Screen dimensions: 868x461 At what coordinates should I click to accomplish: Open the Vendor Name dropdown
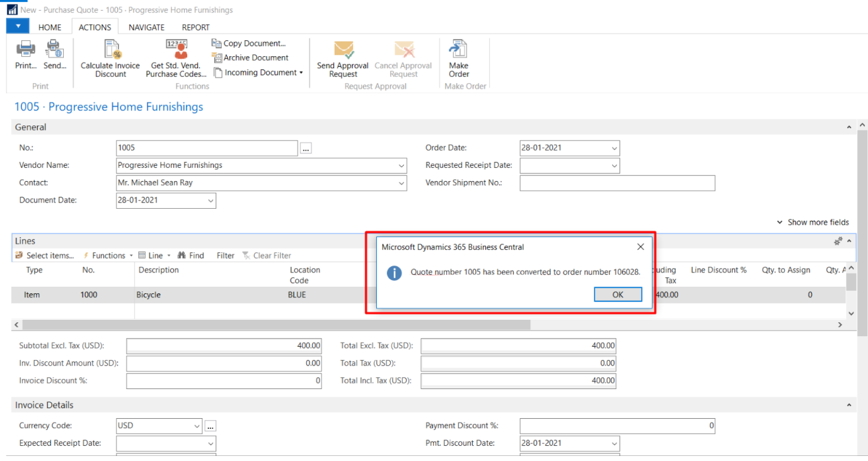pyautogui.click(x=402, y=166)
